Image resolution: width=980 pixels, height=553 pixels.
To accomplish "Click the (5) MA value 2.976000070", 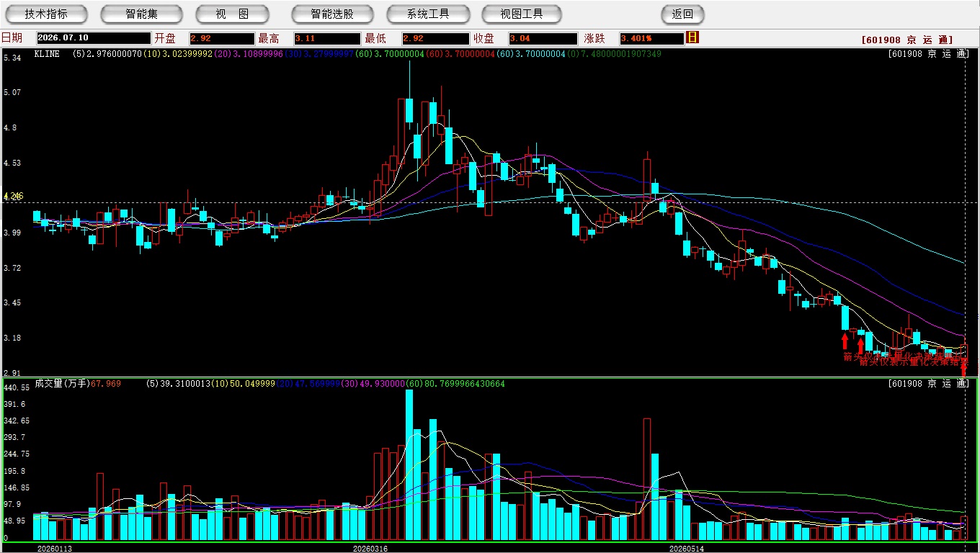I will (x=107, y=54).
